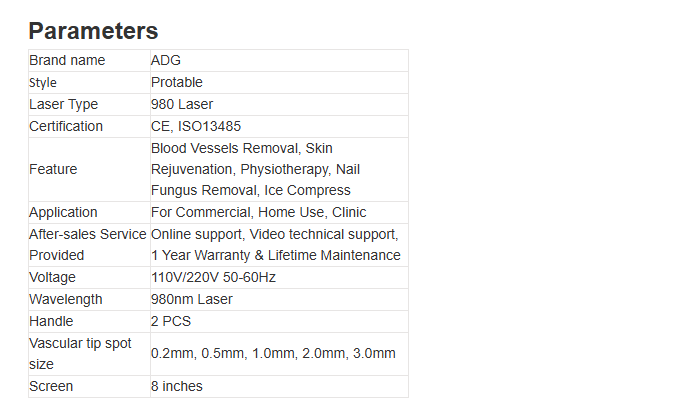Click the 2 PCS handle value
This screenshot has width=683, height=417.
pos(171,321)
